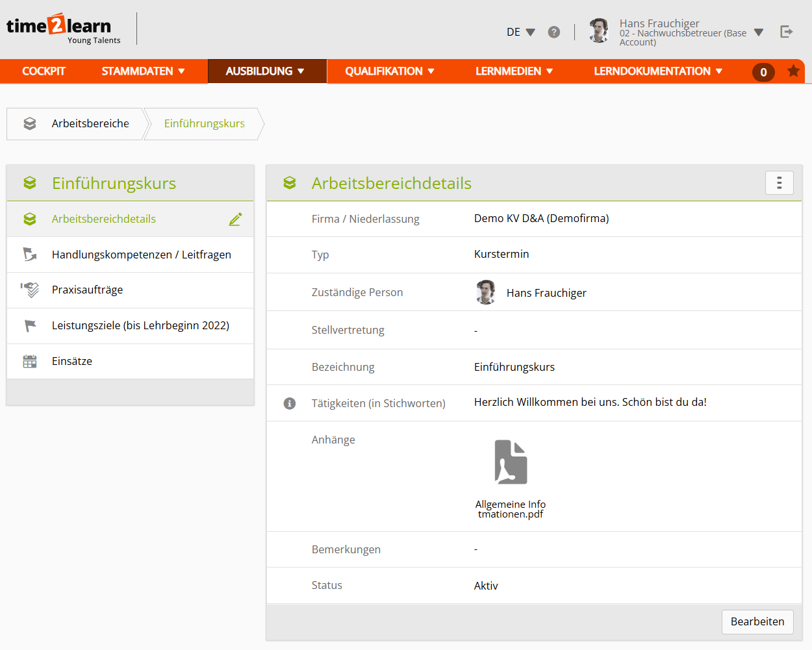The height and width of the screenshot is (650, 812).
Task: Open the Allgemeine Informationen PDF attachment icon
Action: pyautogui.click(x=511, y=462)
